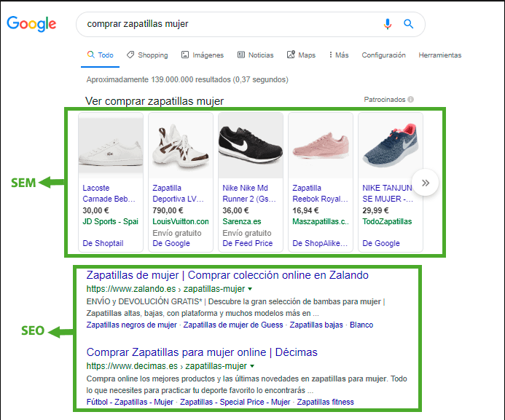Click the Ver comprar zapatillas mujer heading
The height and width of the screenshot is (420, 505).
(x=154, y=101)
